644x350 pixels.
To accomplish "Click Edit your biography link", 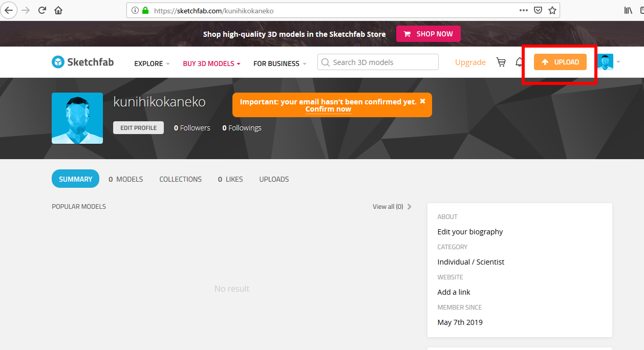I will [470, 232].
